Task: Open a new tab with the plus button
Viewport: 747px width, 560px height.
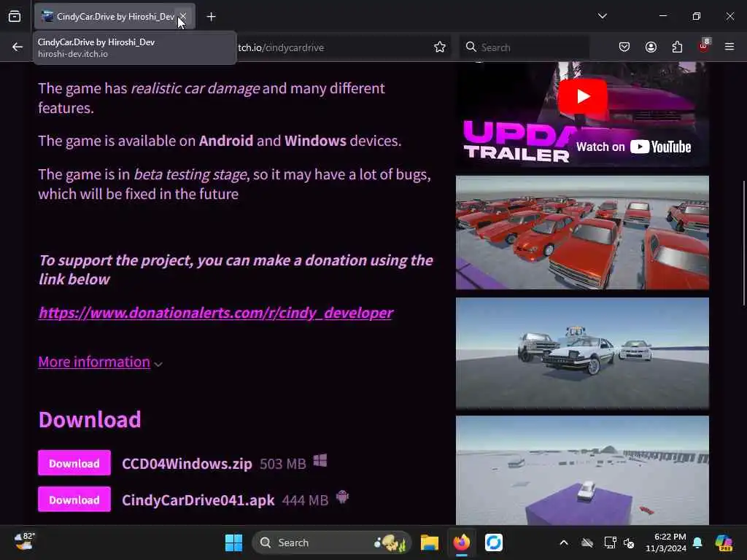Action: (211, 17)
